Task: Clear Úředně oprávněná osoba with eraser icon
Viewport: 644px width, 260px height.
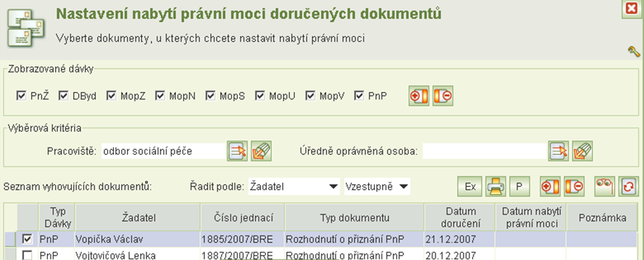Action: coord(583,151)
